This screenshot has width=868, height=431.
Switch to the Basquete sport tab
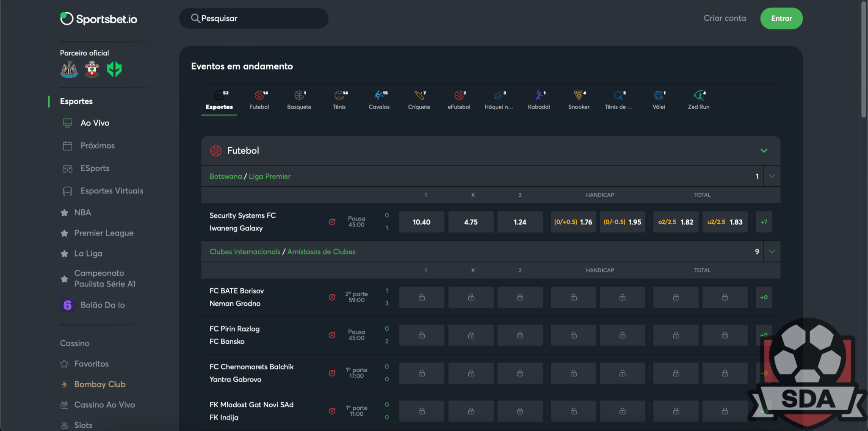[299, 101]
